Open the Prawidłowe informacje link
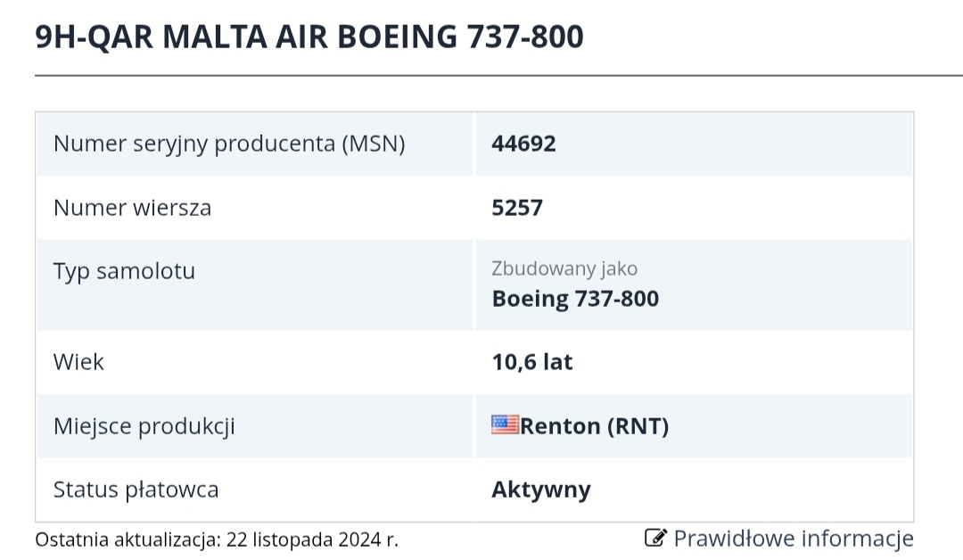 [x=793, y=539]
